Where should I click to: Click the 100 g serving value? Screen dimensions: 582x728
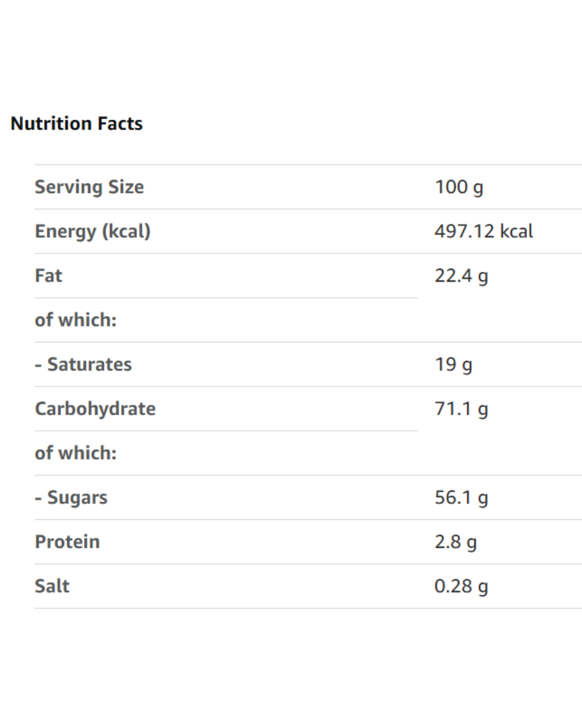pyautogui.click(x=459, y=187)
